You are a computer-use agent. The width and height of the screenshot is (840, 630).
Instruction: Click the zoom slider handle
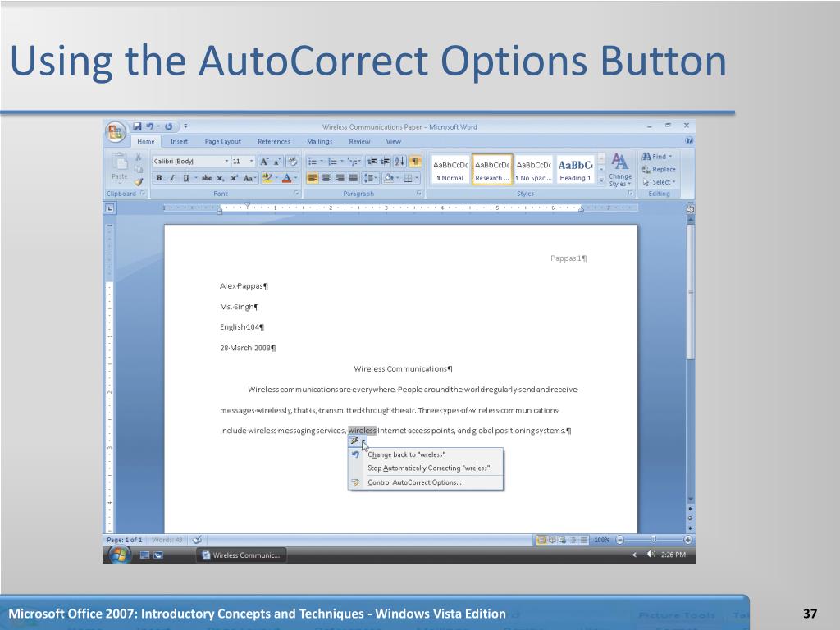coord(653,540)
